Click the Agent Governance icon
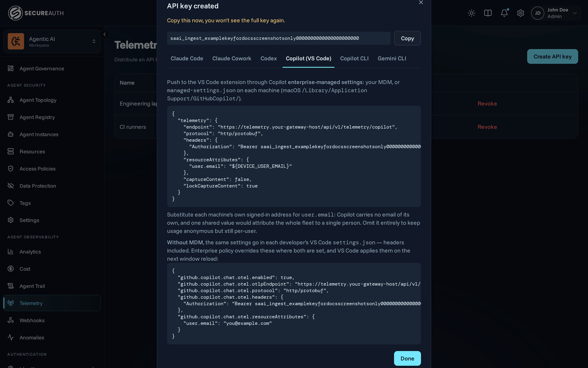 click(x=11, y=68)
